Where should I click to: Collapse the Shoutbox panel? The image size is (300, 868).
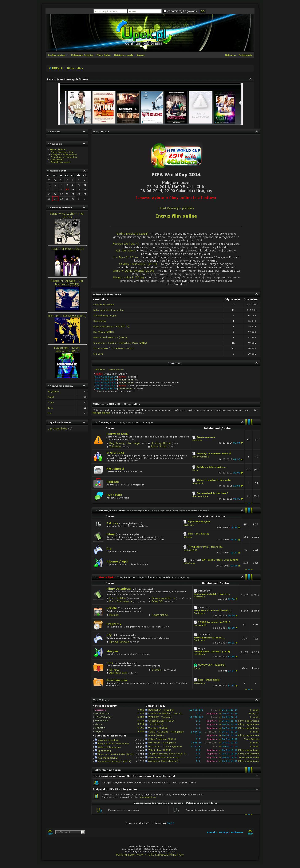[256, 363]
